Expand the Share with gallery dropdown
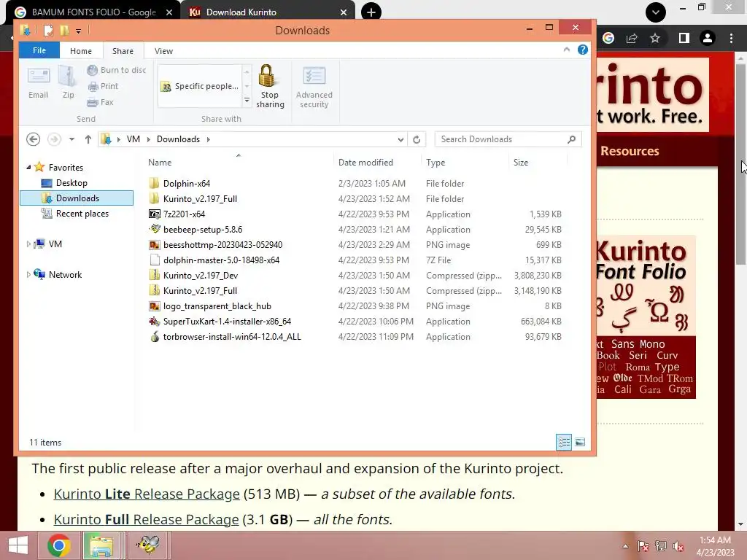Screen dimensions: 747x560 tap(247, 101)
